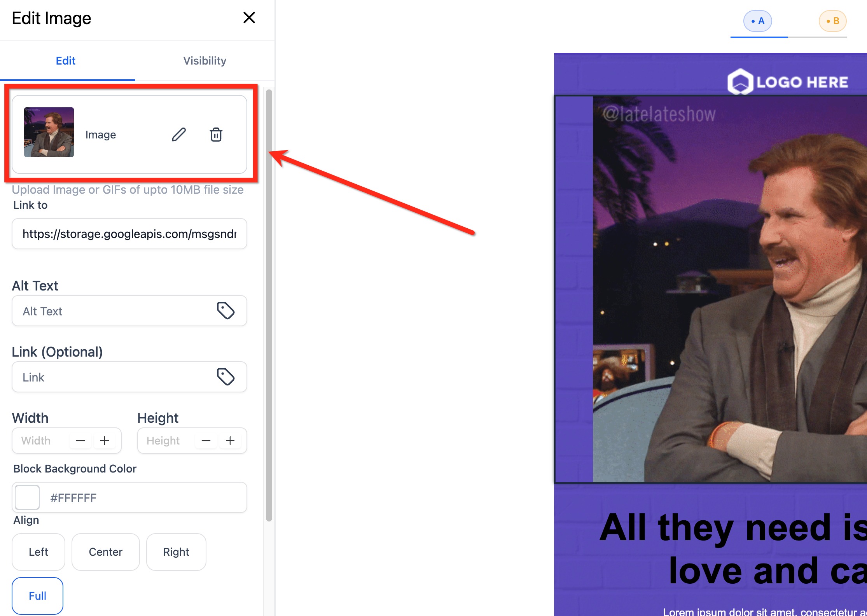
Task: Decrease Width with minus button
Action: (x=80, y=441)
